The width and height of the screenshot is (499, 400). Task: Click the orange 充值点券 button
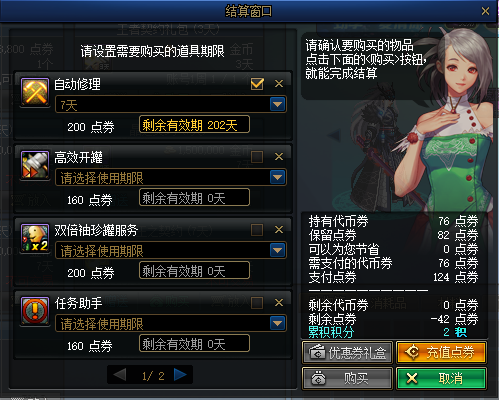point(442,352)
